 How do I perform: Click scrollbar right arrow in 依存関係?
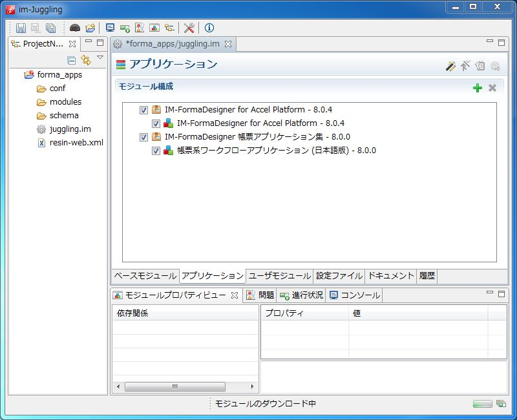tap(253, 386)
